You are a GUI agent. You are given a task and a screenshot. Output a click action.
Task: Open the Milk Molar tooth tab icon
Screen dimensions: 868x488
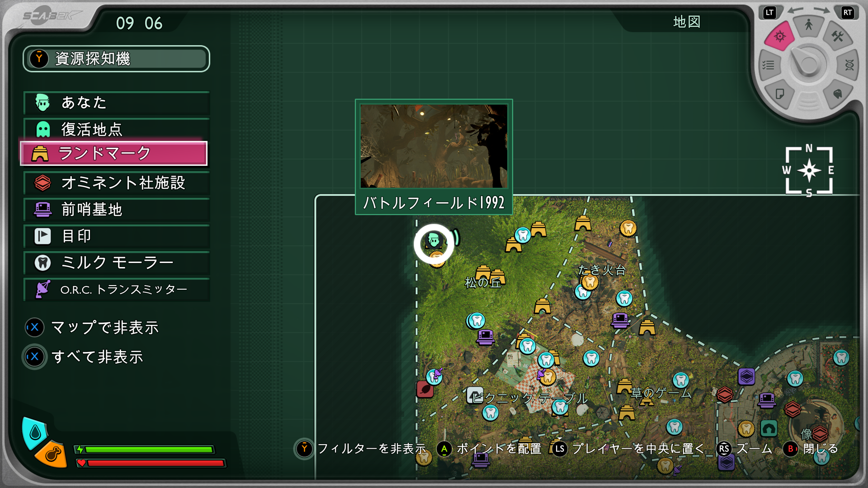pyautogui.click(x=837, y=94)
